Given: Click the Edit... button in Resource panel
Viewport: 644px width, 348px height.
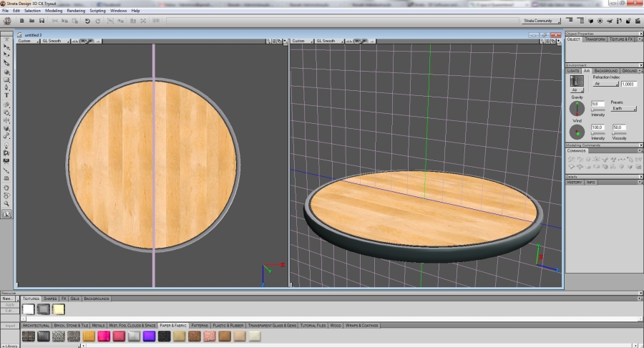Looking at the screenshot, I should pos(10,311).
